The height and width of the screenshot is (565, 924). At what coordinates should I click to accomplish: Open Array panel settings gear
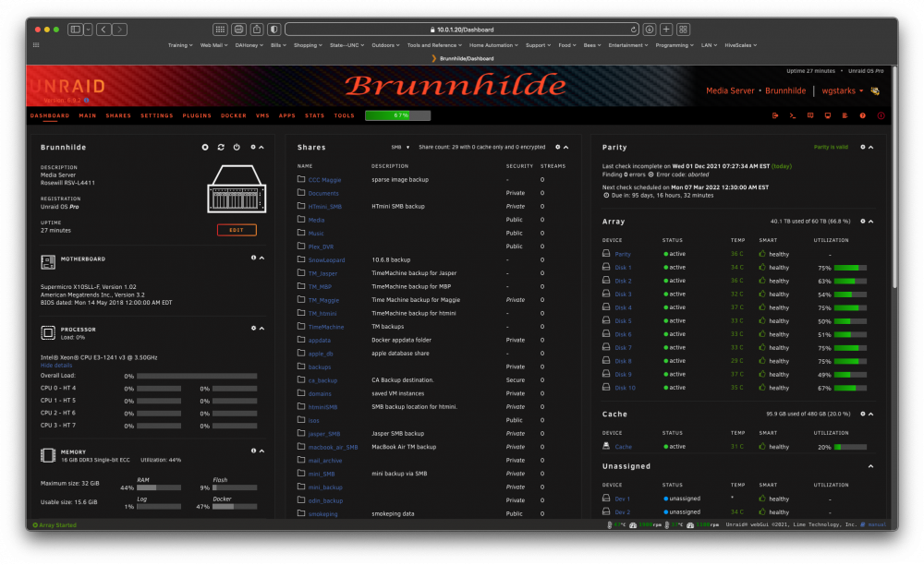(x=863, y=222)
